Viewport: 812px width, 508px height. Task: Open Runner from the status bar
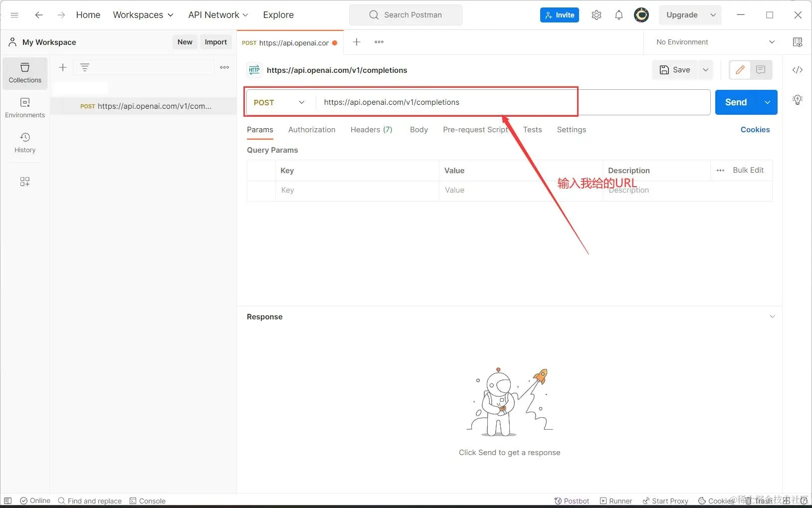tap(616, 501)
